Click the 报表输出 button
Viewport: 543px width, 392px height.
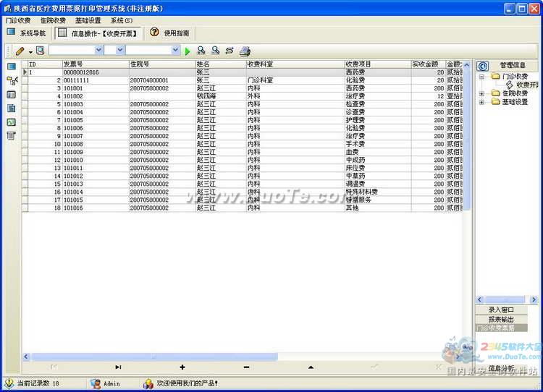click(501, 319)
